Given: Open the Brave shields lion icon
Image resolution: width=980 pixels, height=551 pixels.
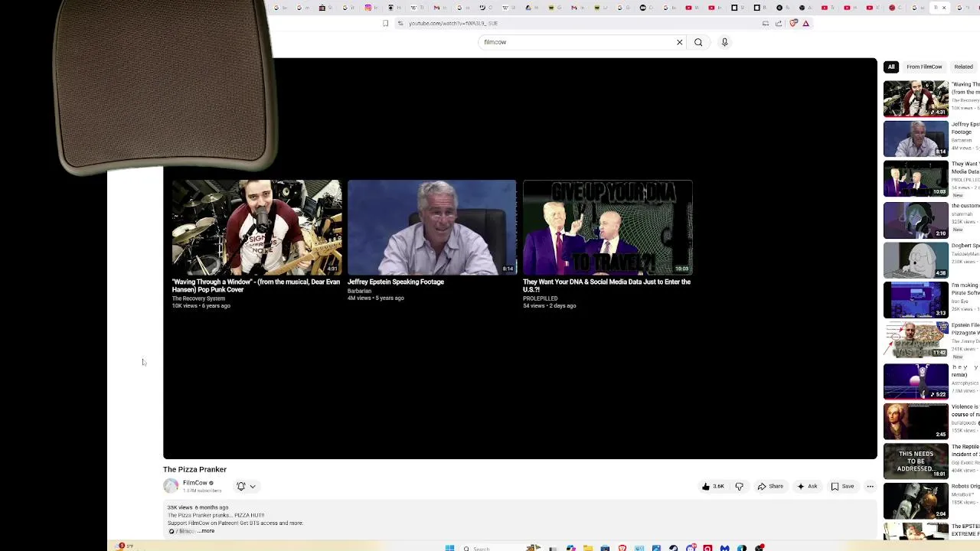Looking at the screenshot, I should coord(793,23).
